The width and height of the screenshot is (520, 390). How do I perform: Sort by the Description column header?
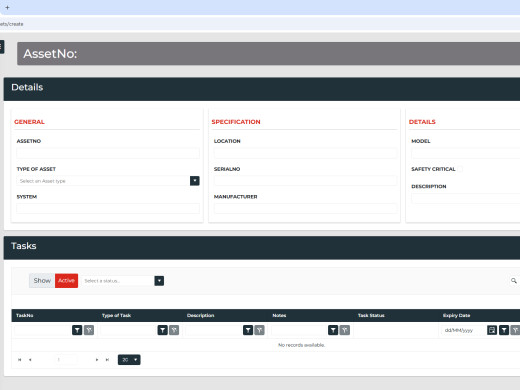click(x=200, y=315)
